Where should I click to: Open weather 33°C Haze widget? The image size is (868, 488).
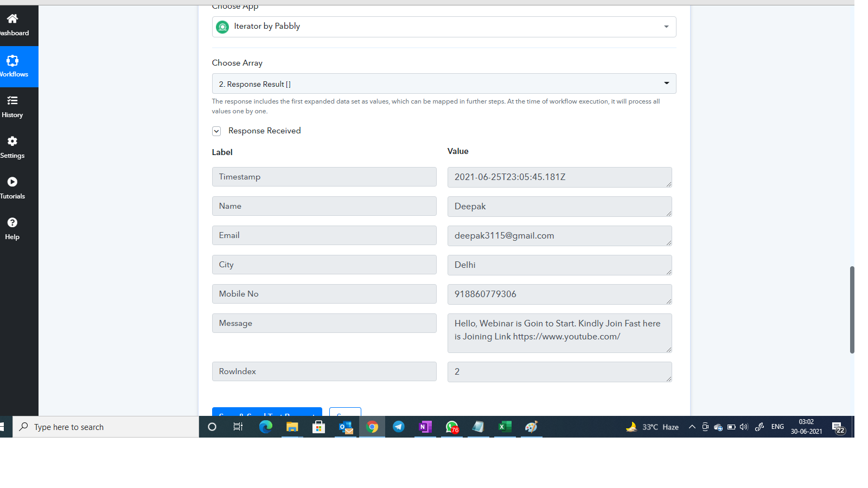[652, 427]
